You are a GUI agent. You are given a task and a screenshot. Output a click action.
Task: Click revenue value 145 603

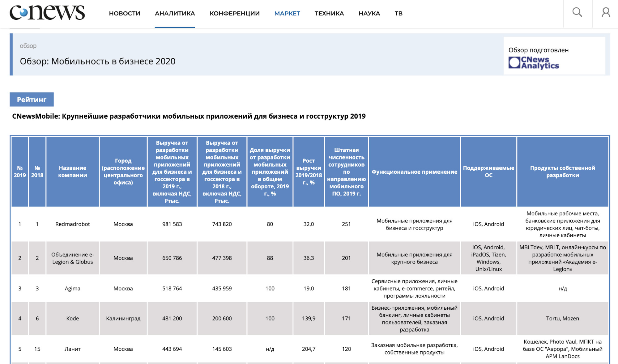tap(222, 349)
